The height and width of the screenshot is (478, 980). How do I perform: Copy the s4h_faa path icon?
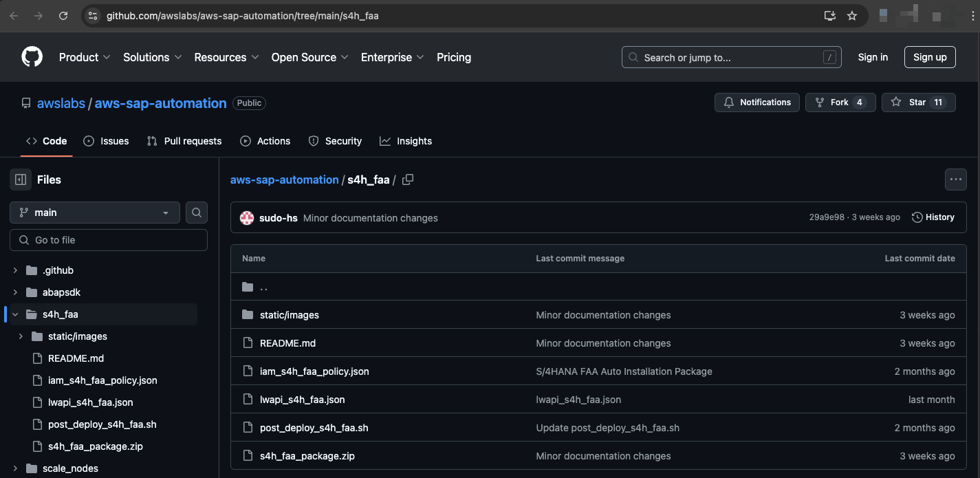[x=408, y=180]
